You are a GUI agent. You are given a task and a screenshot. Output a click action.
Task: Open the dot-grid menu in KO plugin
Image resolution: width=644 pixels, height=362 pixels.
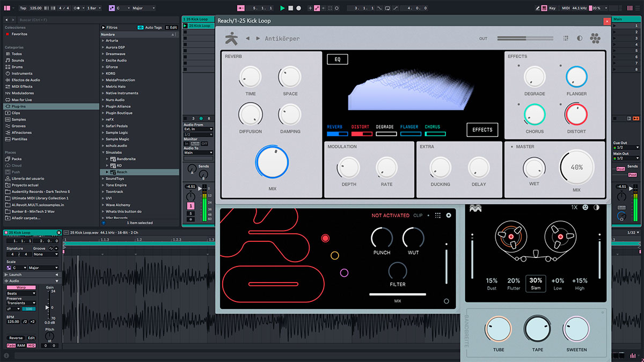tap(438, 215)
